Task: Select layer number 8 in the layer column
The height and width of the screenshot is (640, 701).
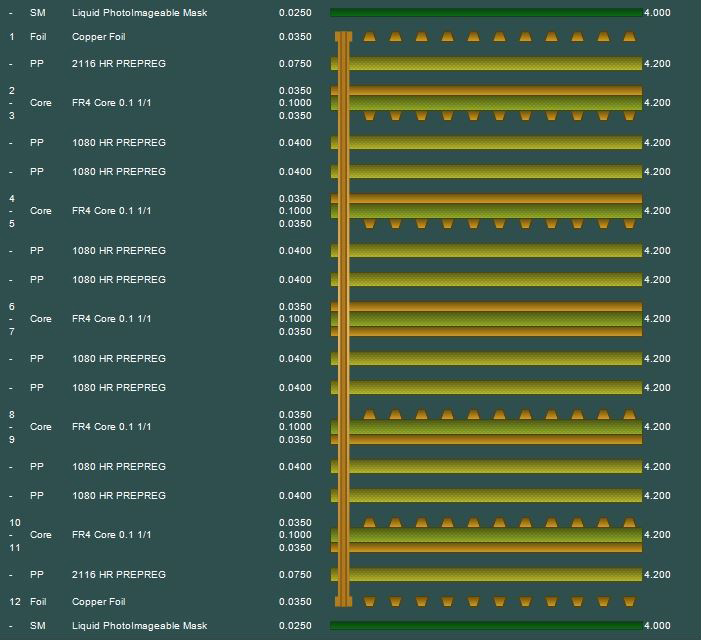Action: [12, 415]
